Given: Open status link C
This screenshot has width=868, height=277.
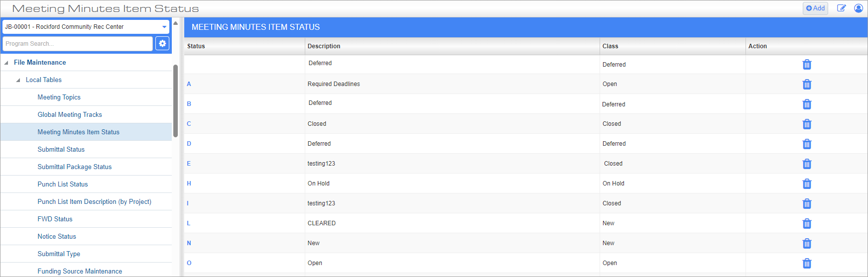Looking at the screenshot, I should (x=189, y=124).
